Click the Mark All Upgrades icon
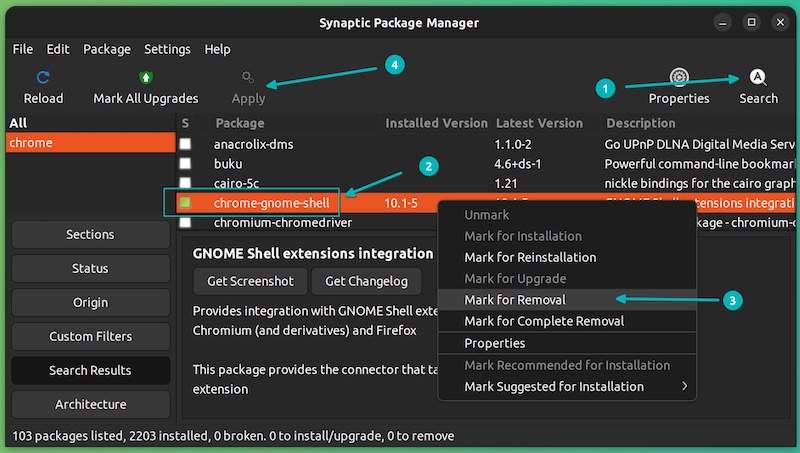Screen dimensions: 800x453 146,77
